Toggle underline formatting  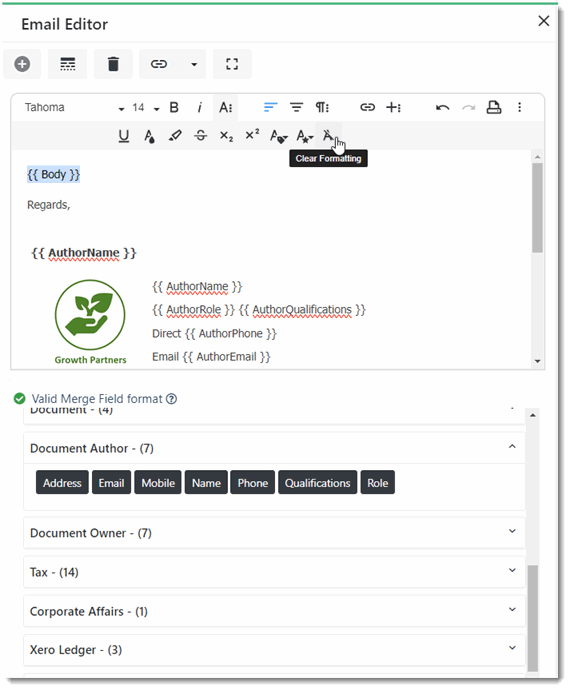pos(124,136)
